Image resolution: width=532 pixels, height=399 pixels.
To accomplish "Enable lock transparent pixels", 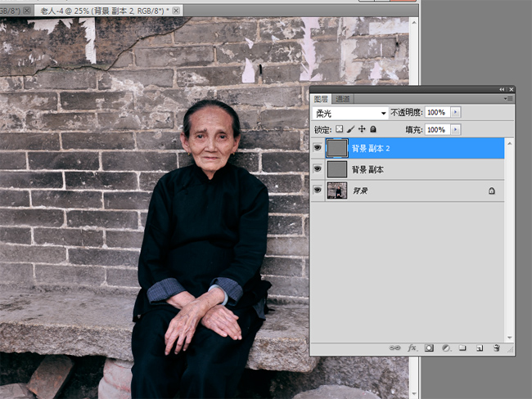I will click(340, 129).
